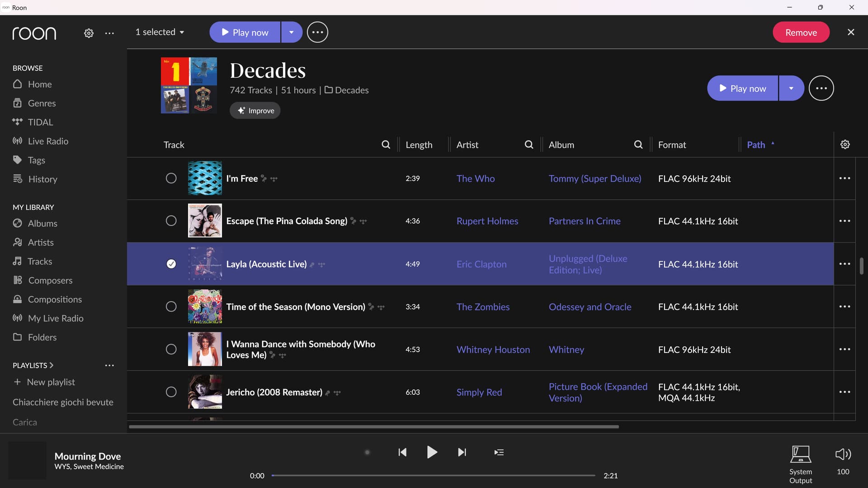868x488 pixels.
Task: Select Escape (The Pina Colada Song) checkbox
Action: 171,221
